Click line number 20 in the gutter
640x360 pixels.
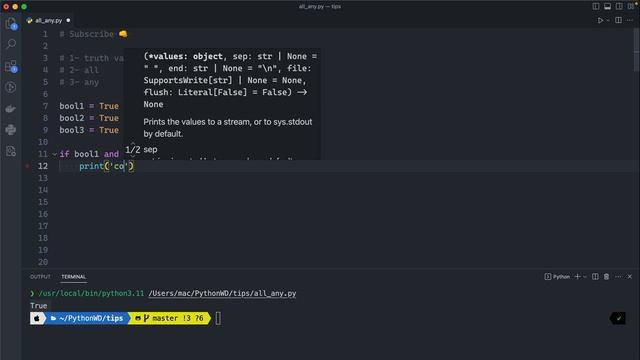point(43,262)
